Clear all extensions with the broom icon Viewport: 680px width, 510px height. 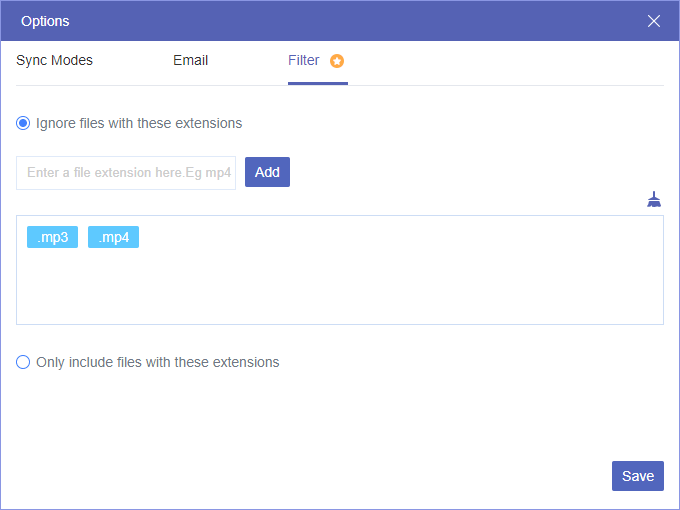click(654, 199)
